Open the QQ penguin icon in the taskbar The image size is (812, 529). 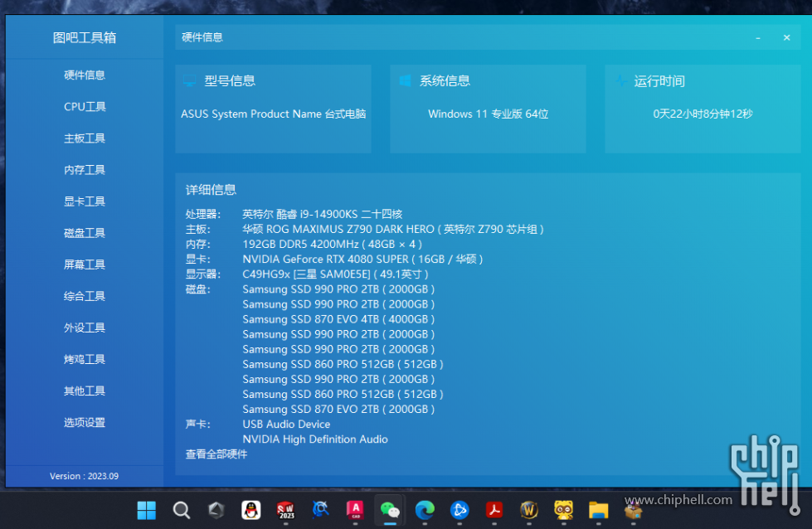coord(251,511)
